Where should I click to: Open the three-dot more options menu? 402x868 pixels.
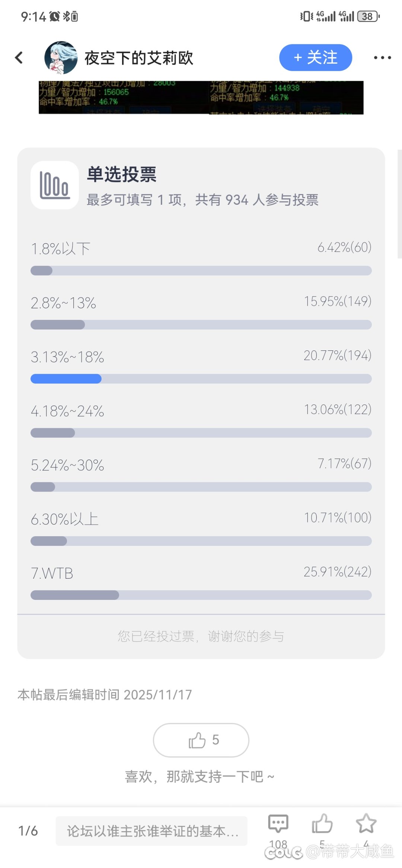382,58
